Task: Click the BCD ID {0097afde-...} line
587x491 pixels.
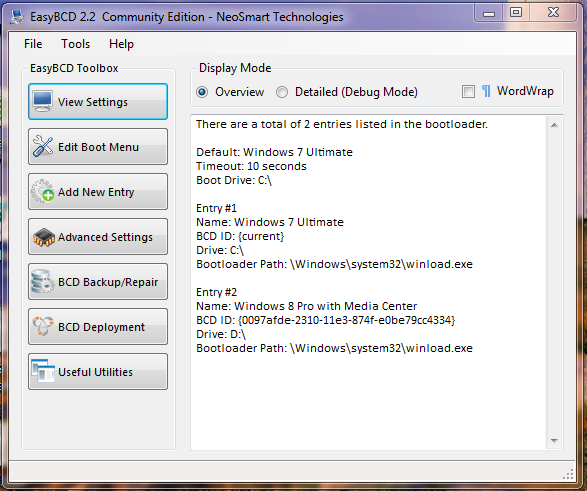Action: pyautogui.click(x=326, y=320)
